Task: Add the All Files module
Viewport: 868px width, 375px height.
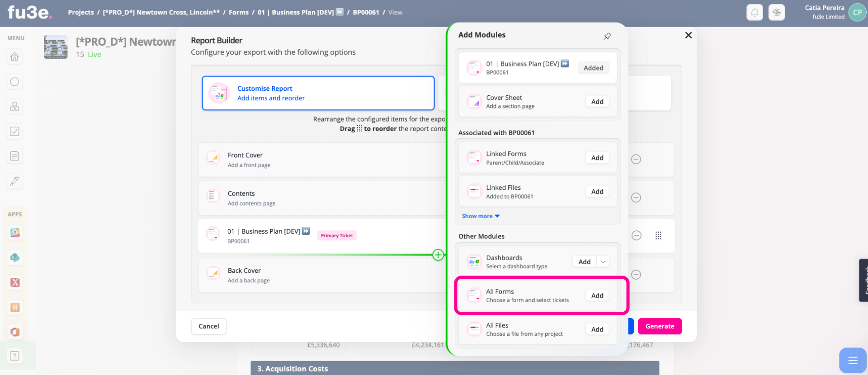Action: pos(597,329)
